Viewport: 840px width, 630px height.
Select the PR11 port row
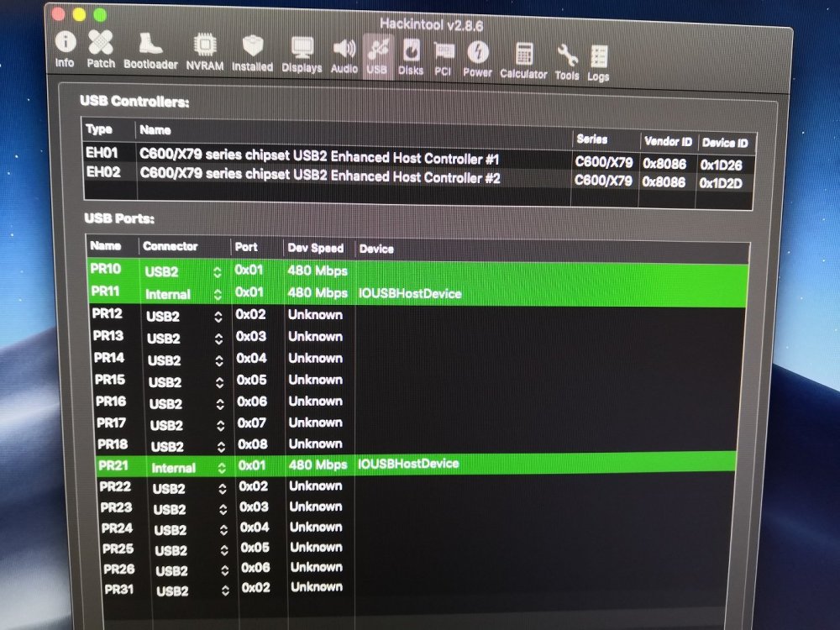click(x=417, y=293)
